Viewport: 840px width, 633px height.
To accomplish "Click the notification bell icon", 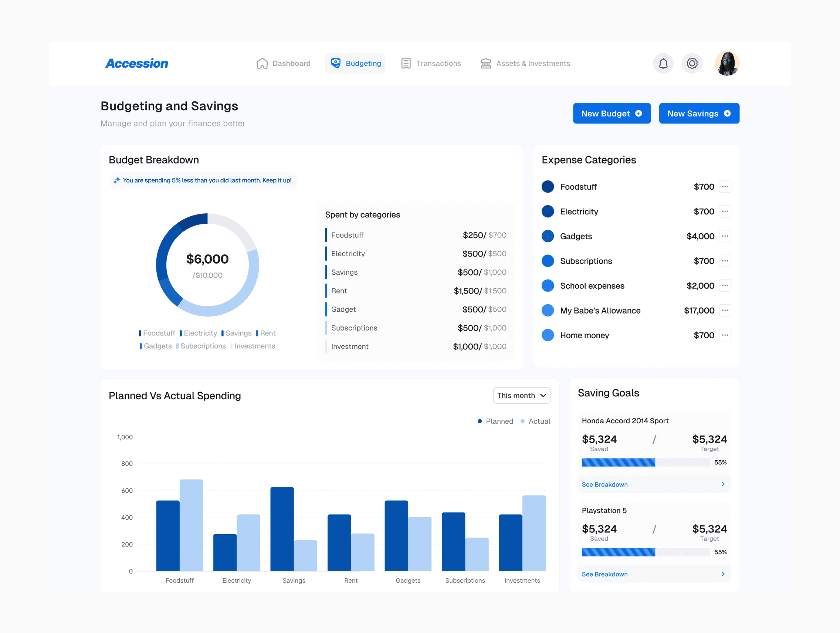I will (x=663, y=64).
